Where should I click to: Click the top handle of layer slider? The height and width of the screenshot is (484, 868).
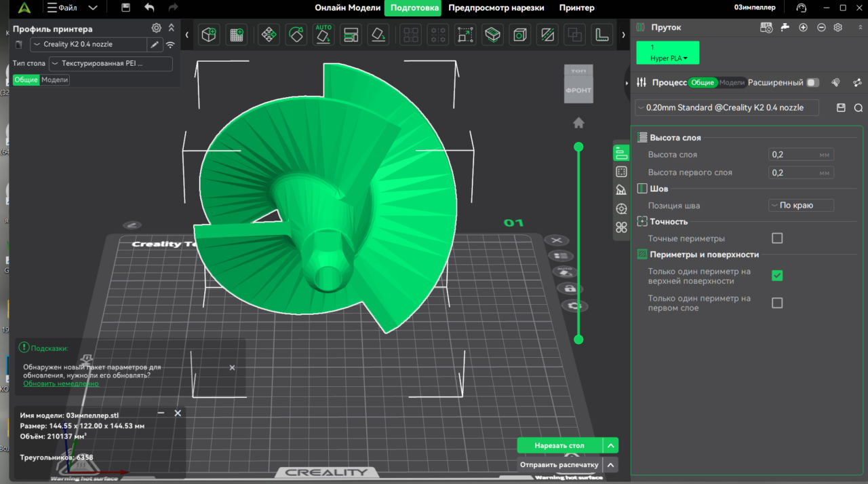click(578, 147)
